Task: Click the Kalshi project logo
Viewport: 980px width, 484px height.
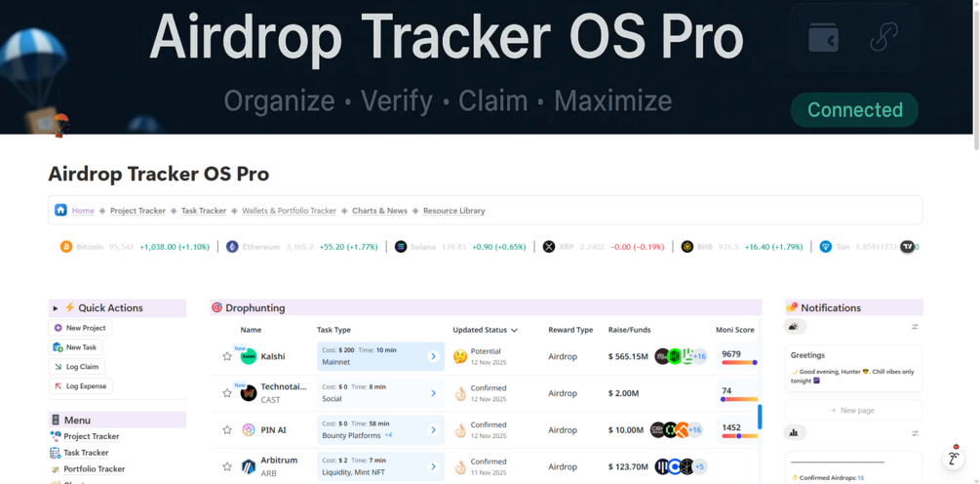Action: 248,356
